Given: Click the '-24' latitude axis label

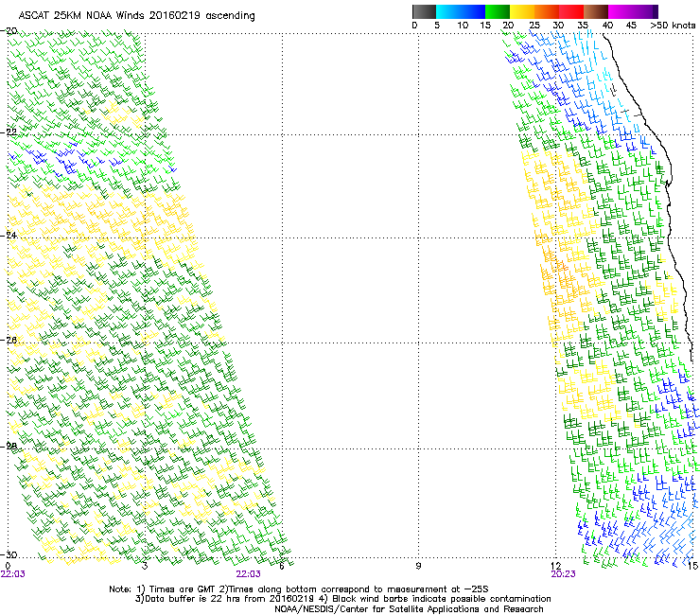Looking at the screenshot, I should click(x=9, y=235).
